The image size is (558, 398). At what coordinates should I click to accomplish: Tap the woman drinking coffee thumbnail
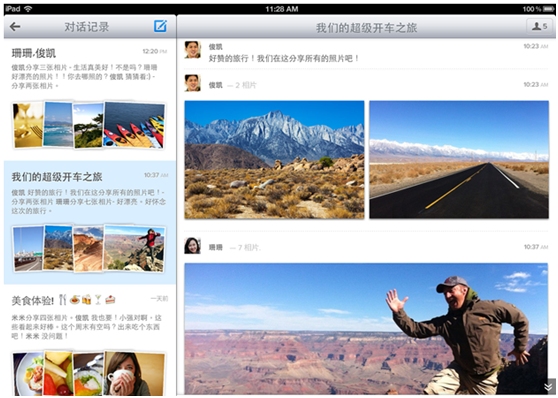[x=135, y=373]
